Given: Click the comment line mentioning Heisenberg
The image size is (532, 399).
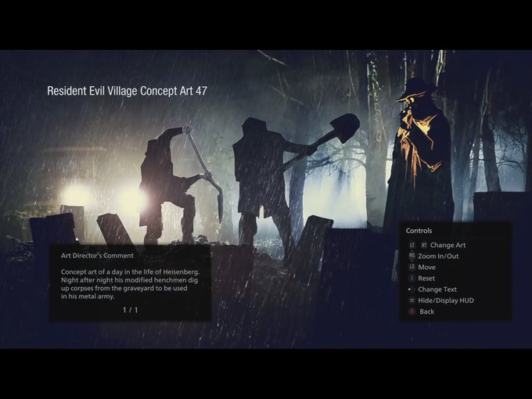Looking at the screenshot, I should tap(131, 271).
